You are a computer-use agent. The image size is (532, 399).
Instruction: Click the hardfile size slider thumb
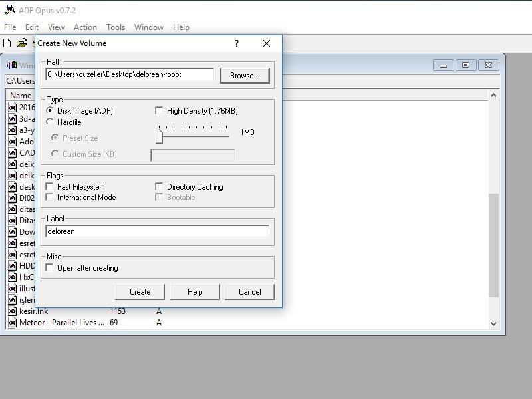click(160, 136)
